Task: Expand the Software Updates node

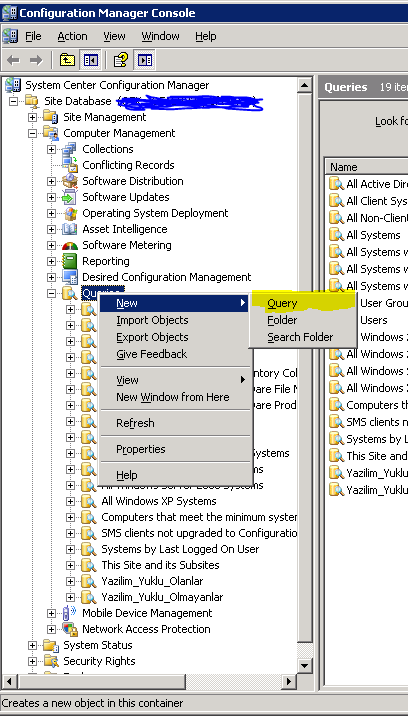Action: 52,197
